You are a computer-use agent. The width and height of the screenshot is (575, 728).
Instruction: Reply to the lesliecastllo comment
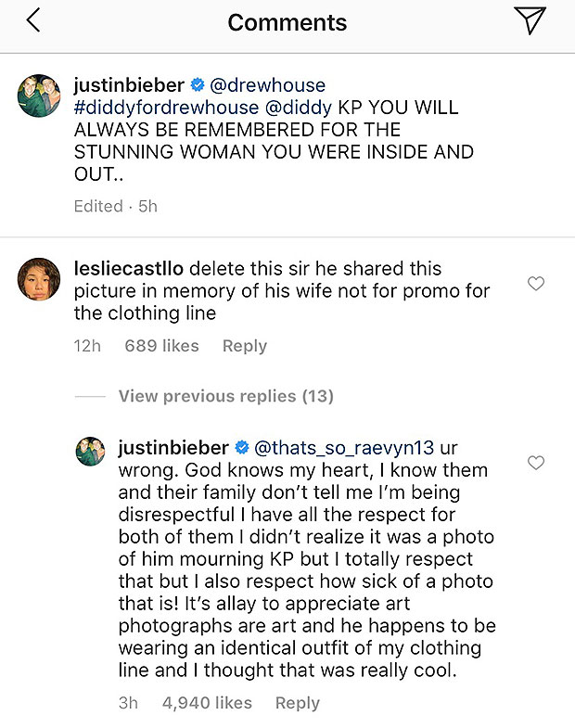coord(245,346)
